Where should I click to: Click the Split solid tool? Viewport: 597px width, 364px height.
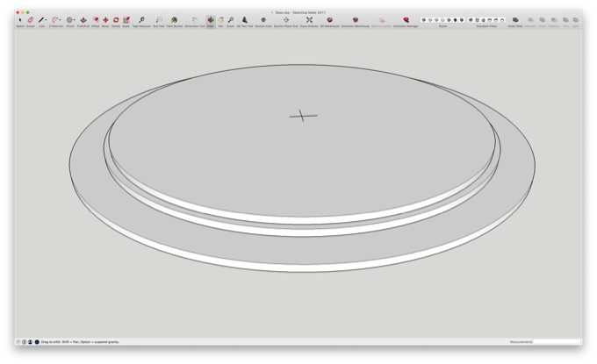point(576,20)
